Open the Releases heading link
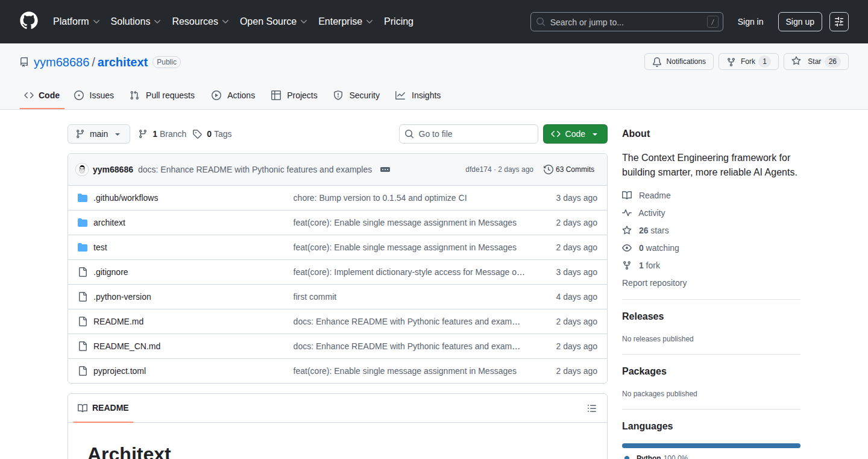This screenshot has width=868, height=459. click(643, 316)
